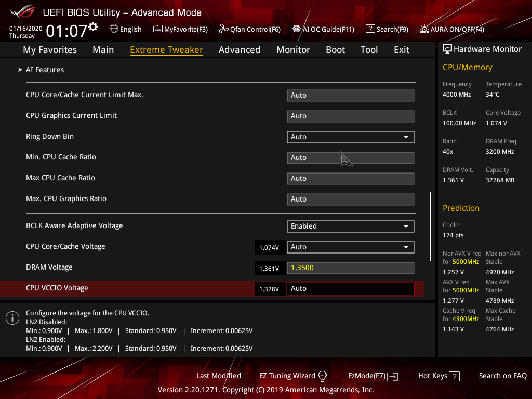Image resolution: width=532 pixels, height=399 pixels.
Task: Click the Min. CPU Cache Ratio field
Action: pyautogui.click(x=351, y=158)
